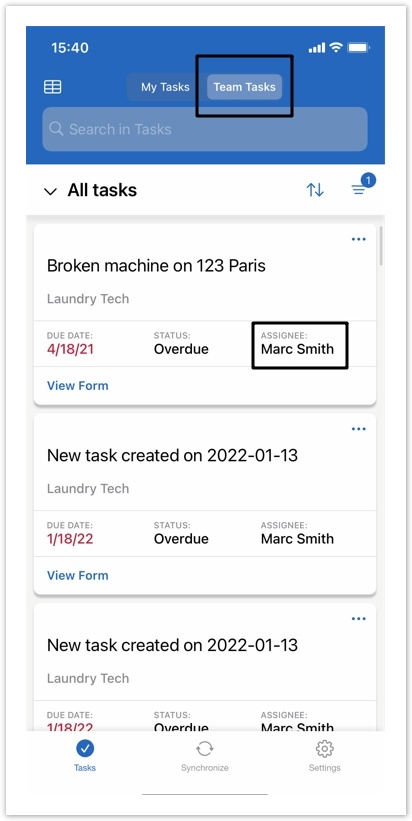Open more options on third task card
412x821 pixels.
(x=359, y=618)
